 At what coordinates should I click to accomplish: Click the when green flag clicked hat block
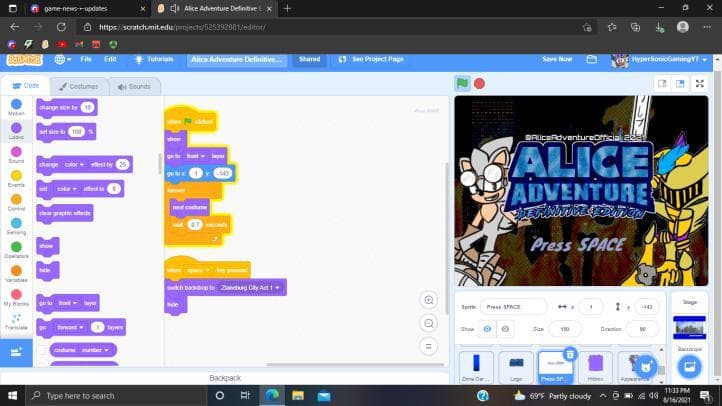coord(191,121)
